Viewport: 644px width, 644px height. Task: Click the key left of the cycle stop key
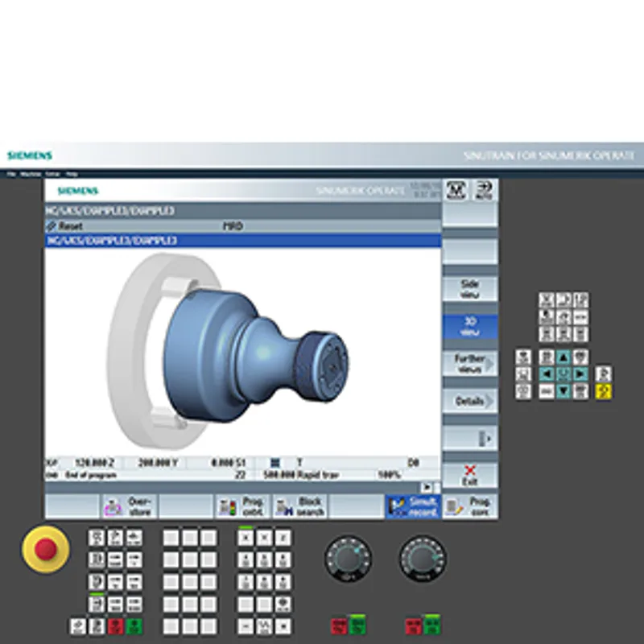(x=97, y=626)
